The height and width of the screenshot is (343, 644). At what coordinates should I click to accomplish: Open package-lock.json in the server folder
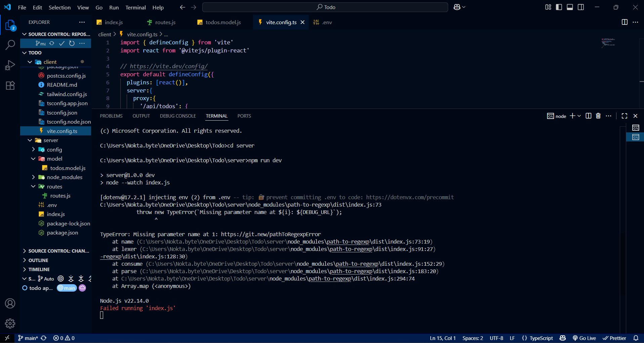tap(55, 223)
